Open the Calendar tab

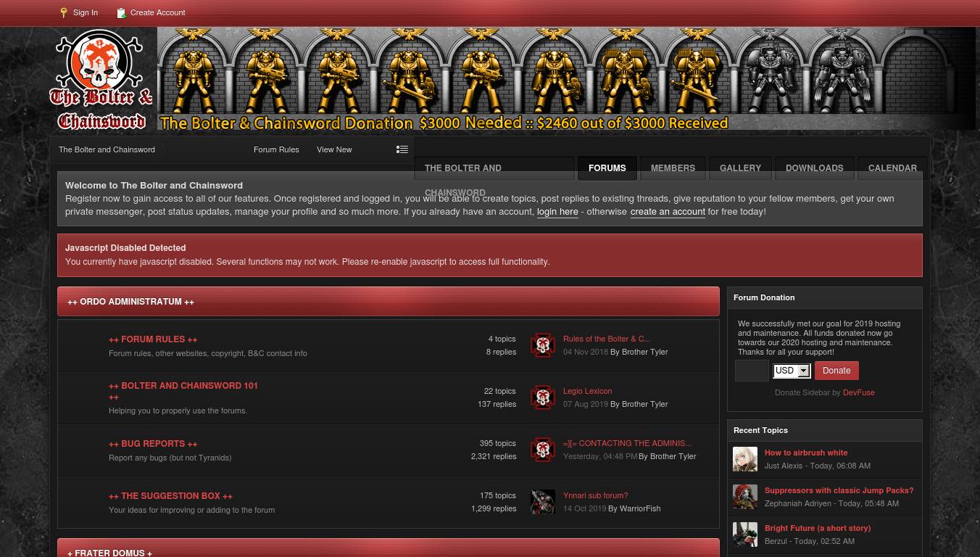point(892,168)
